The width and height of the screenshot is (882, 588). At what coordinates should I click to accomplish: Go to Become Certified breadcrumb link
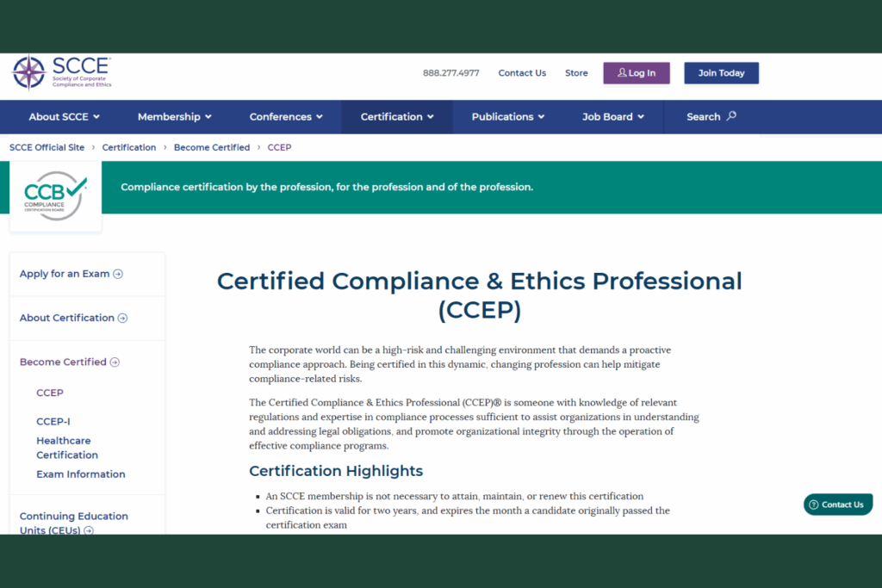[212, 147]
